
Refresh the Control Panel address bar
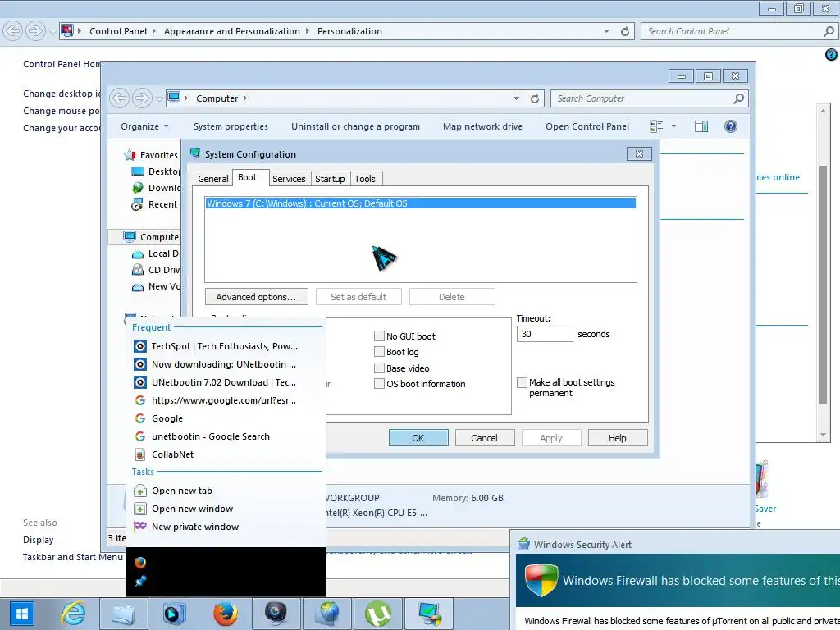pos(624,32)
